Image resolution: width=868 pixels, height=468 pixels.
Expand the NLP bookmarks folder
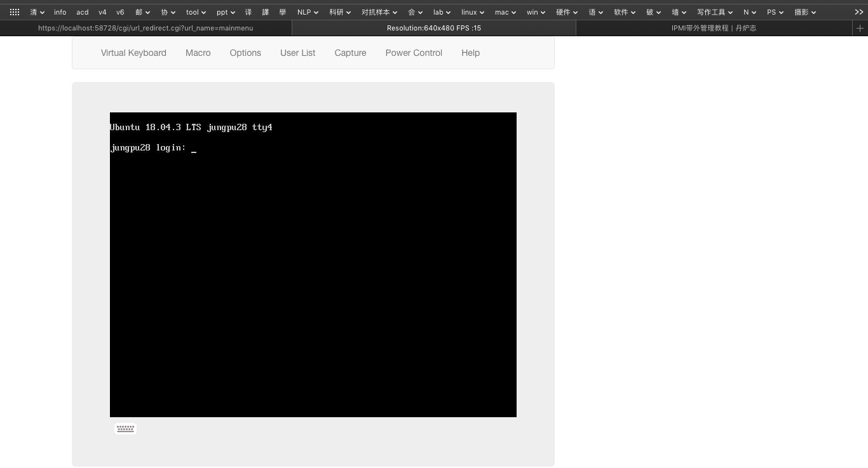[x=308, y=12]
